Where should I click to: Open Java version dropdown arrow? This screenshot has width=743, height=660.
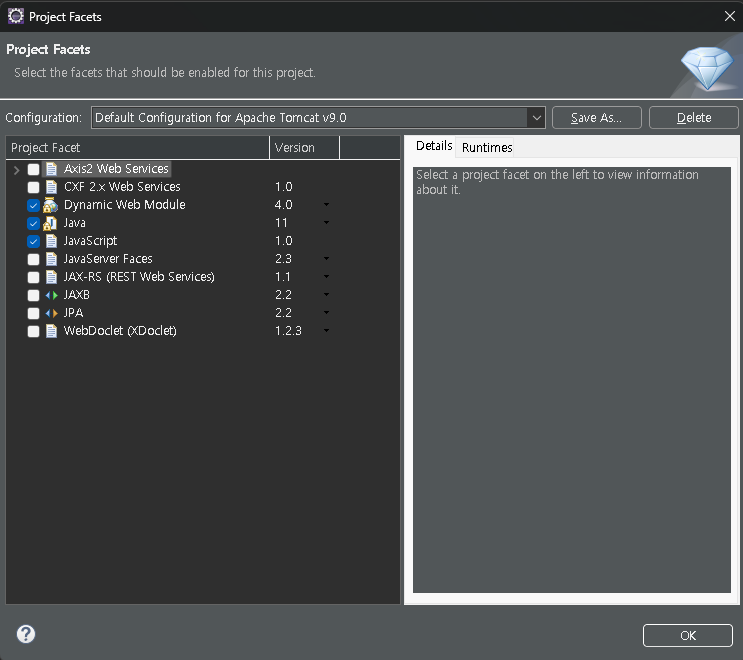[x=326, y=223]
